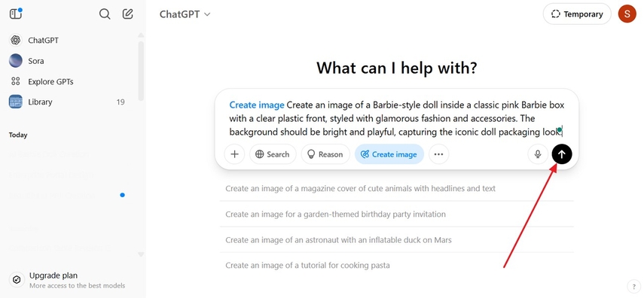Click the Upgrade plan hexagon icon
This screenshot has width=644, height=298.
point(17,280)
